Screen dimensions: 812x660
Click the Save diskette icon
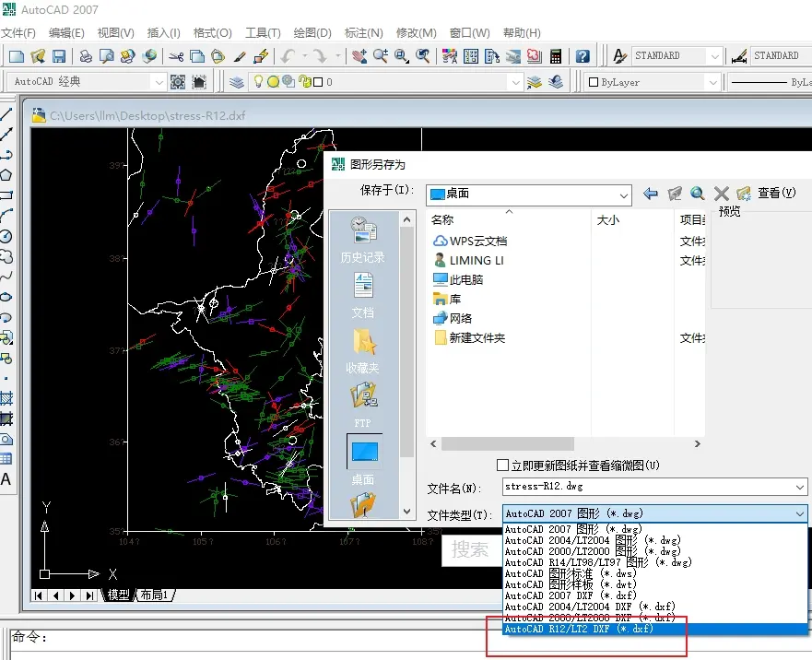pos(58,56)
